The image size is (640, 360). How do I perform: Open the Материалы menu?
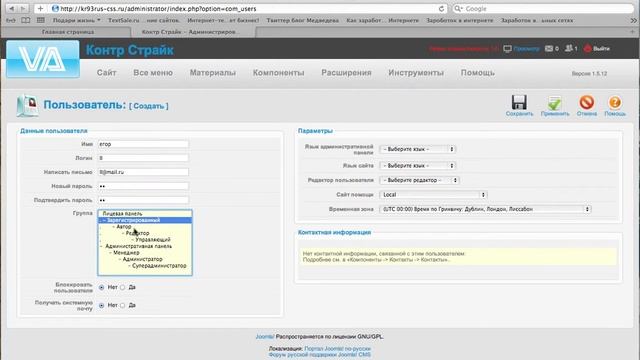213,73
